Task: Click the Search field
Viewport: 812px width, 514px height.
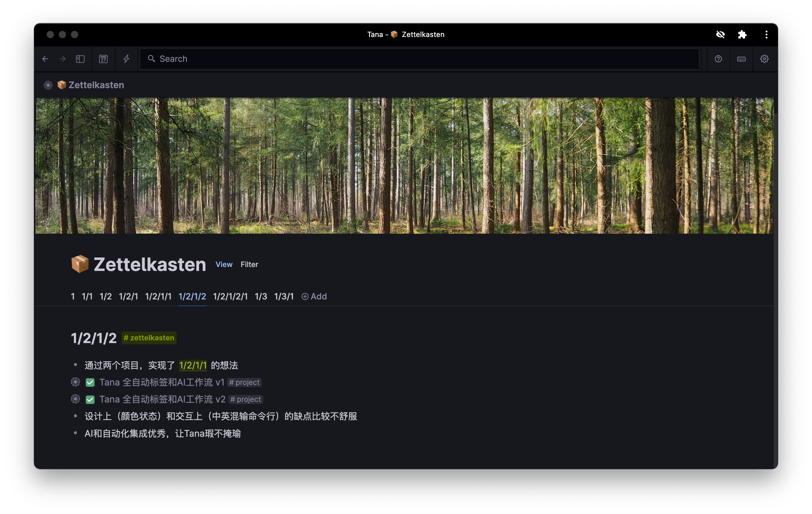Action: click(419, 59)
